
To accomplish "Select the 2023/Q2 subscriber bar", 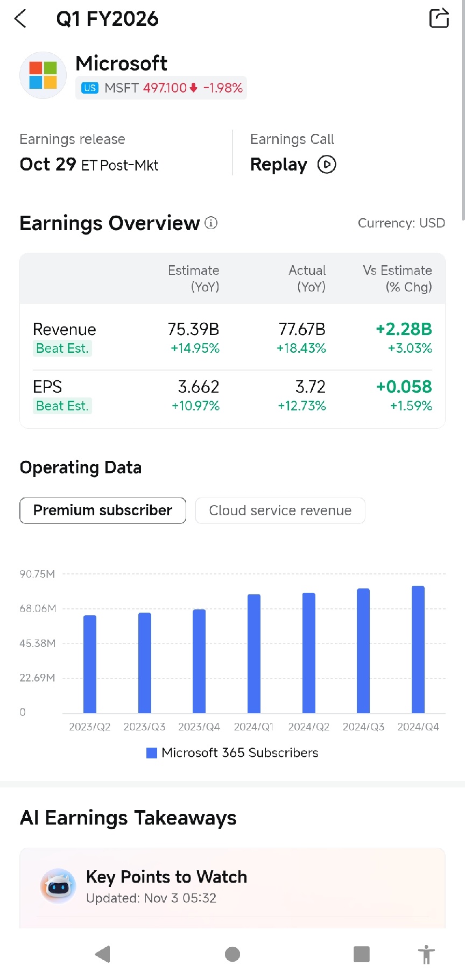I will click(90, 664).
